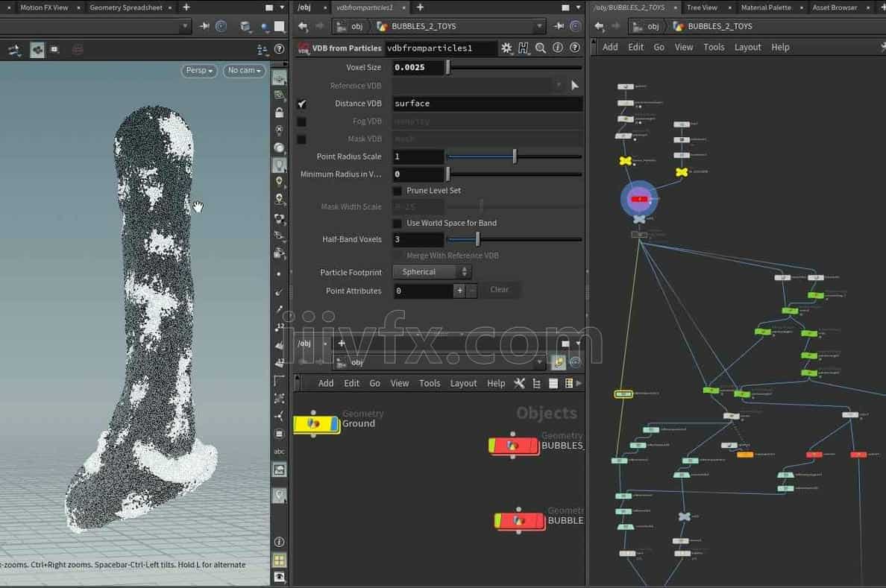This screenshot has width=886, height=588.
Task: Open parameter pane help question mark
Action: click(575, 48)
